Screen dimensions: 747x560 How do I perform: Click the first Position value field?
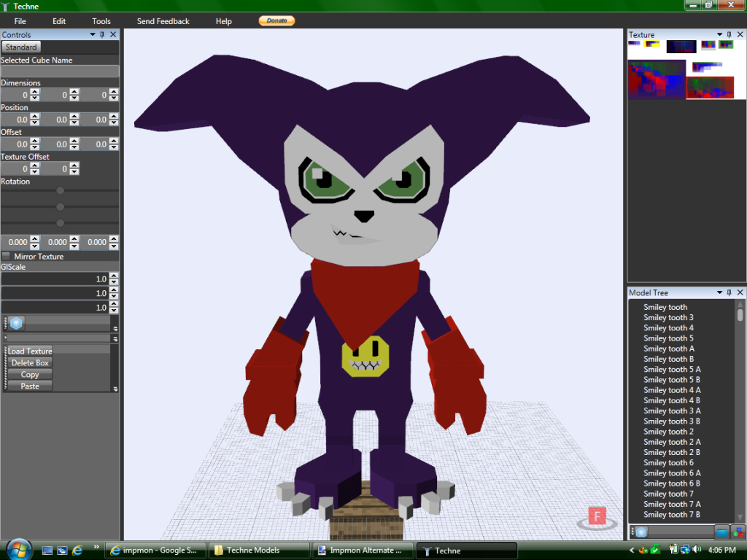click(x=16, y=120)
